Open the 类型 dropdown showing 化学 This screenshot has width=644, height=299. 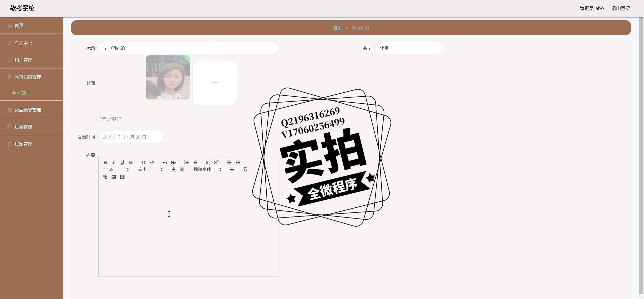pyautogui.click(x=410, y=48)
